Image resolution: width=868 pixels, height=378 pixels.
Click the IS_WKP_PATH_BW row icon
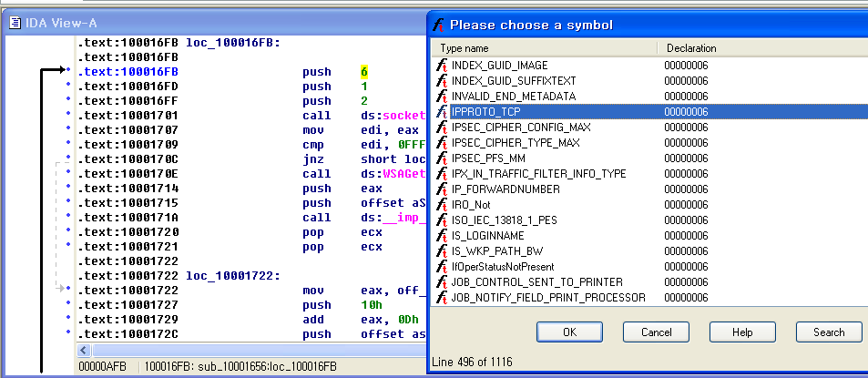[x=441, y=251]
